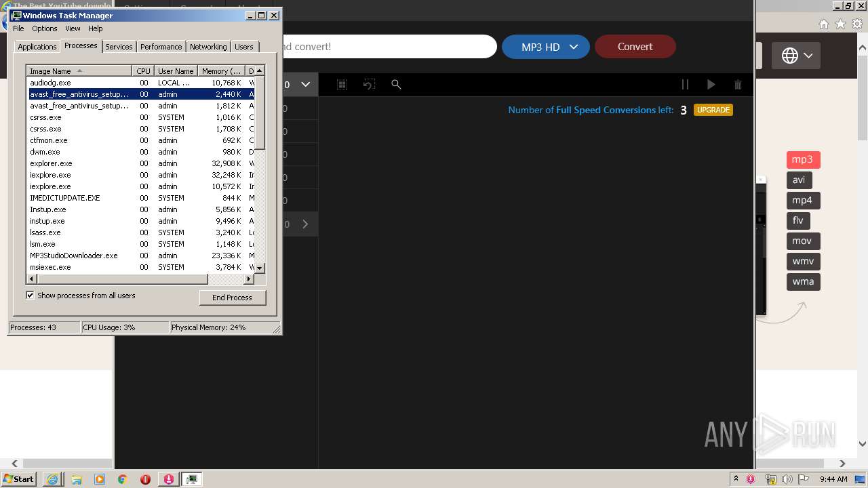Click process list horizontal scroll left arrow

tap(31, 279)
